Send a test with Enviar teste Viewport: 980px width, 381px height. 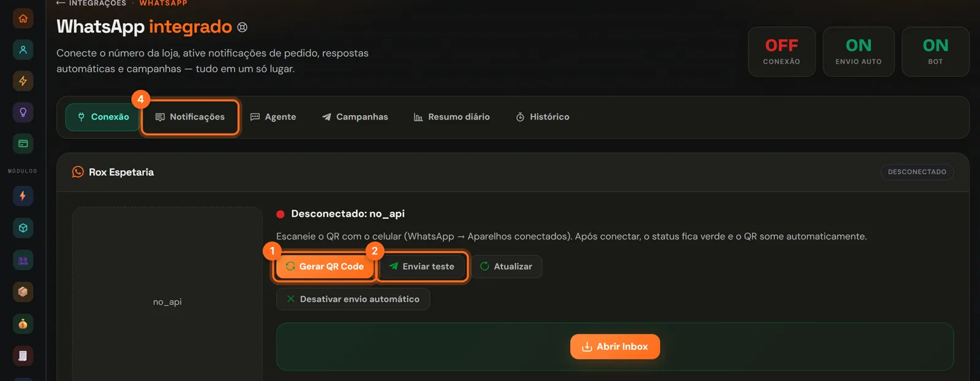pos(422,266)
